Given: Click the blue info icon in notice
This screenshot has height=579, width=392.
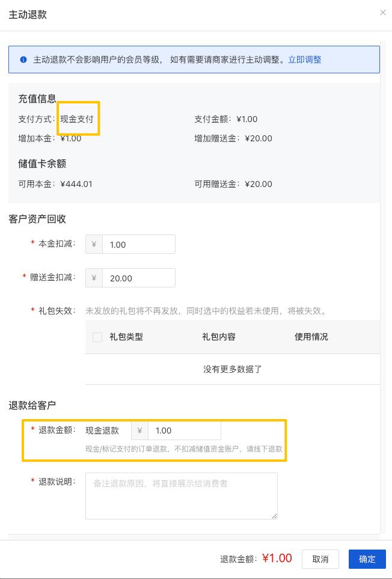Looking at the screenshot, I should [23, 60].
